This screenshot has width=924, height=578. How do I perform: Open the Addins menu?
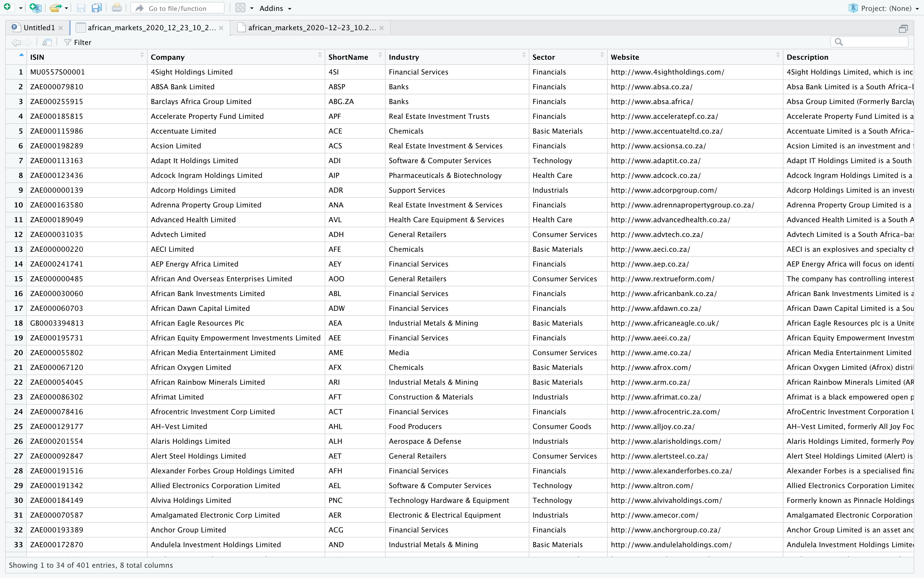pyautogui.click(x=275, y=8)
